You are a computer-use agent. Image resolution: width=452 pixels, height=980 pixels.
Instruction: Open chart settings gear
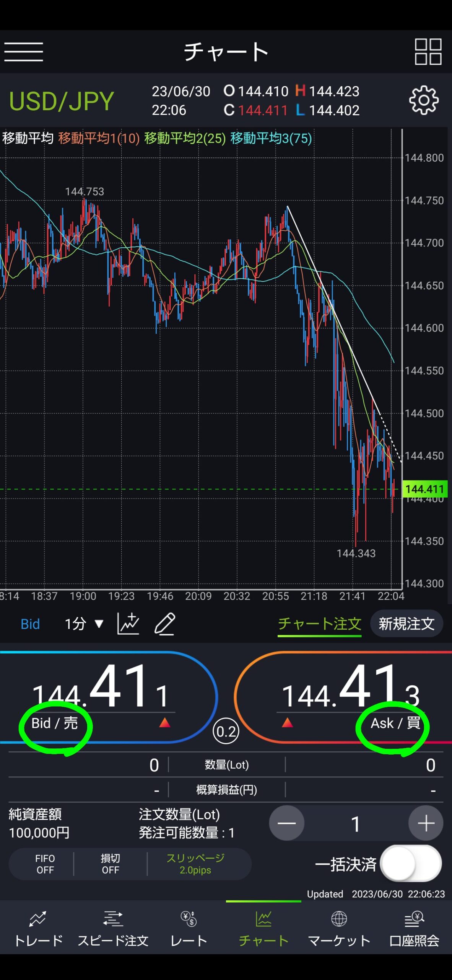[424, 100]
